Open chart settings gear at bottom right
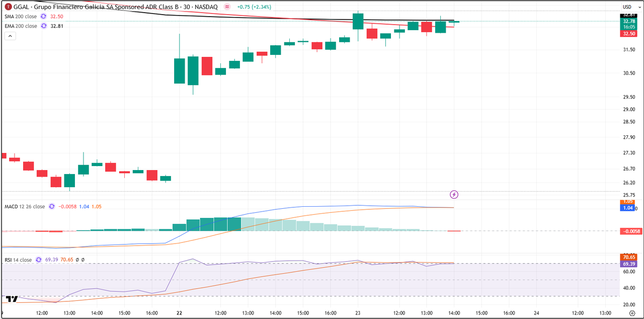The image size is (644, 319). [632, 312]
